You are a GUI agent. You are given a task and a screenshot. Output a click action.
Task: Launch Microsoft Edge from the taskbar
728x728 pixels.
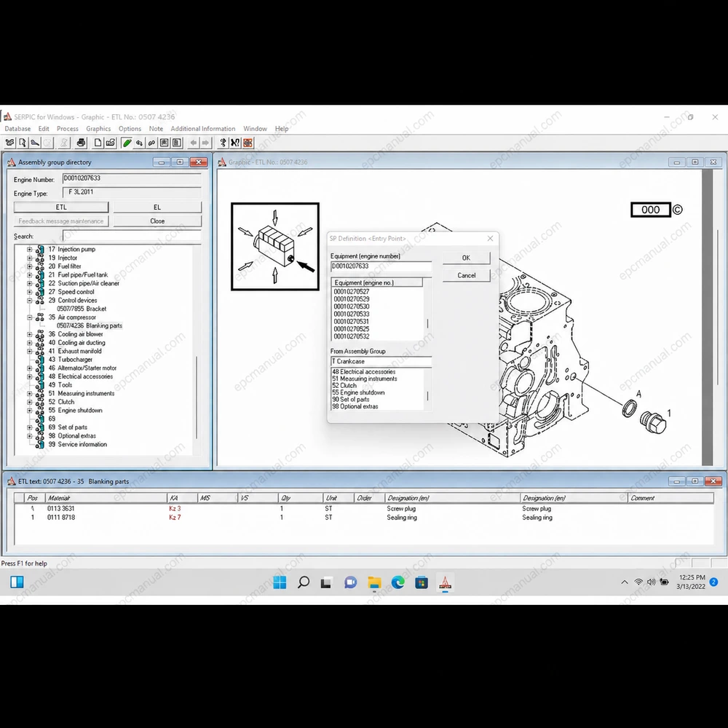pyautogui.click(x=398, y=582)
